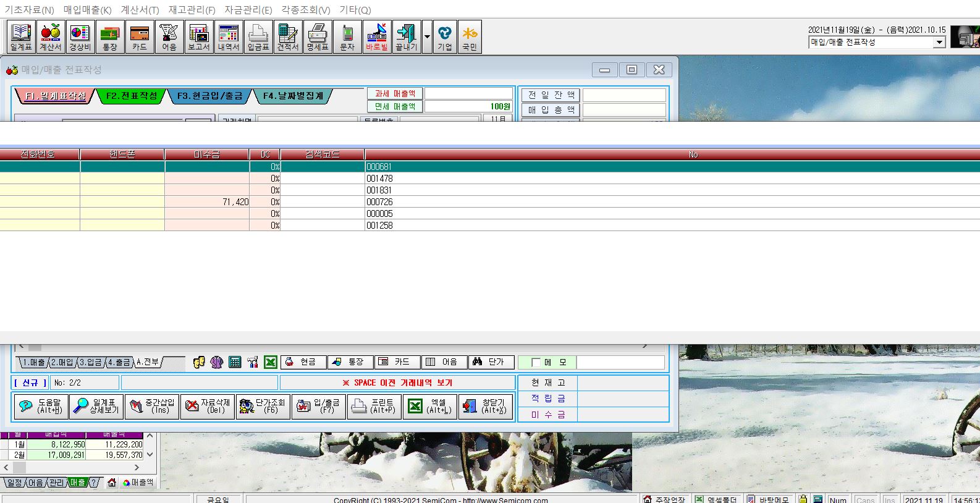Switch to the 일정 tab in bottom panel

(x=14, y=483)
